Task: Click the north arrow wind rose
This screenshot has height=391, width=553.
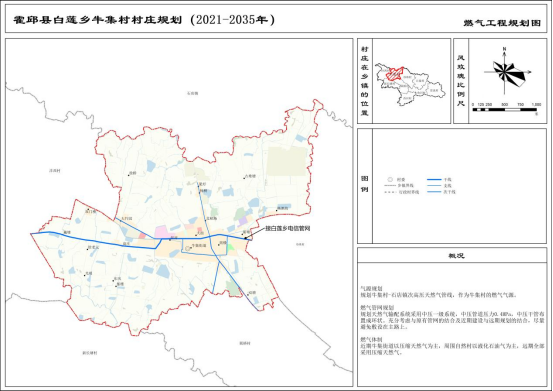Action: [x=506, y=71]
